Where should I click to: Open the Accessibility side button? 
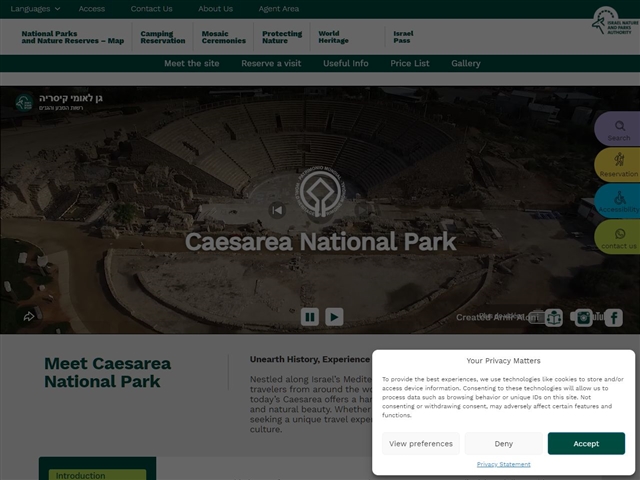click(x=618, y=200)
